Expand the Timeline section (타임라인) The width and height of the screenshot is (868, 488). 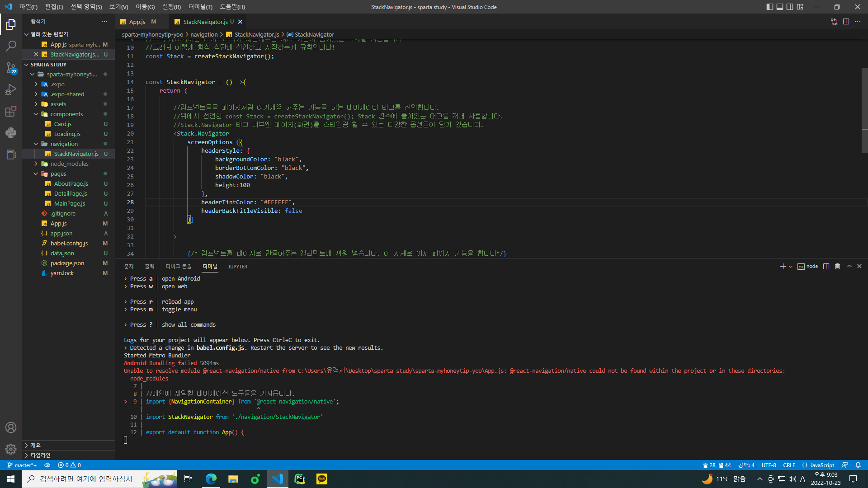pos(68,455)
